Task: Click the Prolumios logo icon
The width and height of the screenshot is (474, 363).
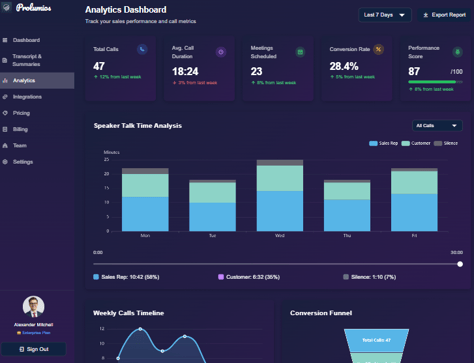Action: pos(6,7)
